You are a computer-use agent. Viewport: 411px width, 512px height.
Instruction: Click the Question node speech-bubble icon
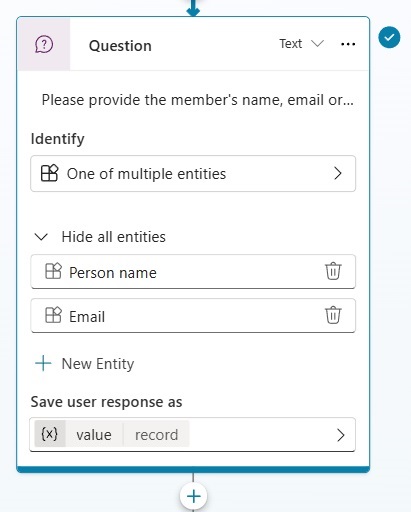pyautogui.click(x=44, y=44)
